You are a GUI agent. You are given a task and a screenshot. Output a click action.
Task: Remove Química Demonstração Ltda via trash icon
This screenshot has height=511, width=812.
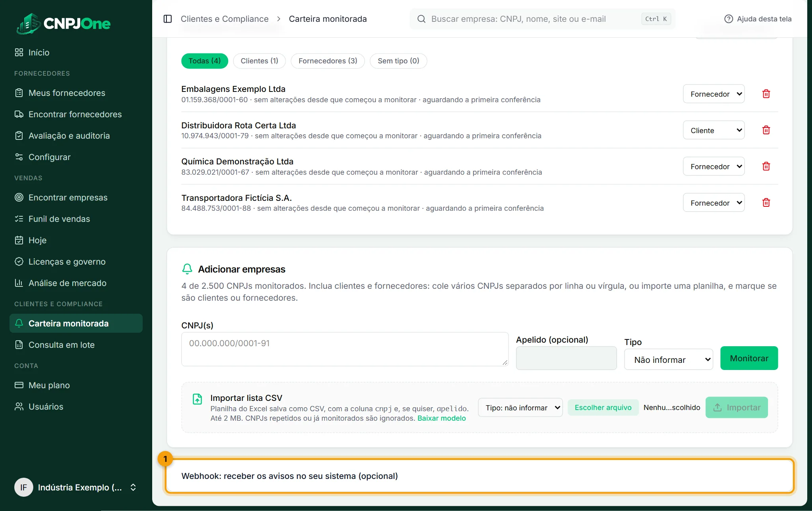766,166
